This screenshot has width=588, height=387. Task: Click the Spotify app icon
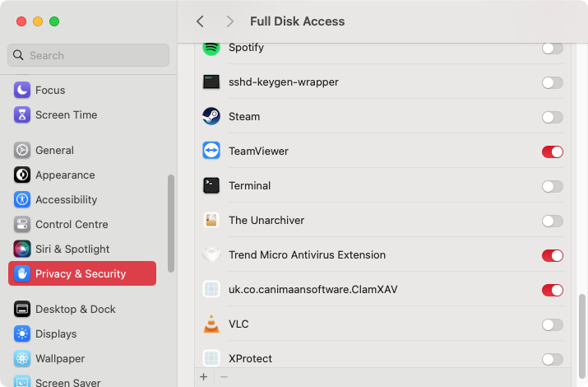coord(211,49)
